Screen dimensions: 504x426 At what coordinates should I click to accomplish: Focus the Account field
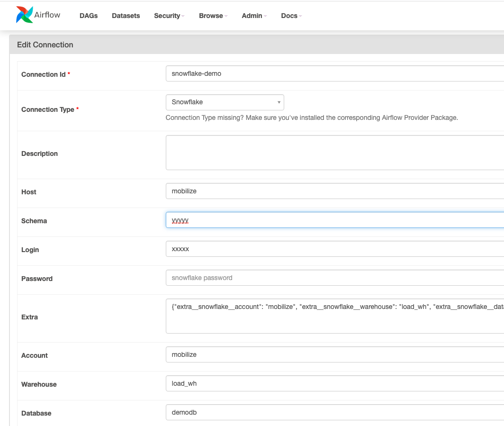[x=335, y=354]
